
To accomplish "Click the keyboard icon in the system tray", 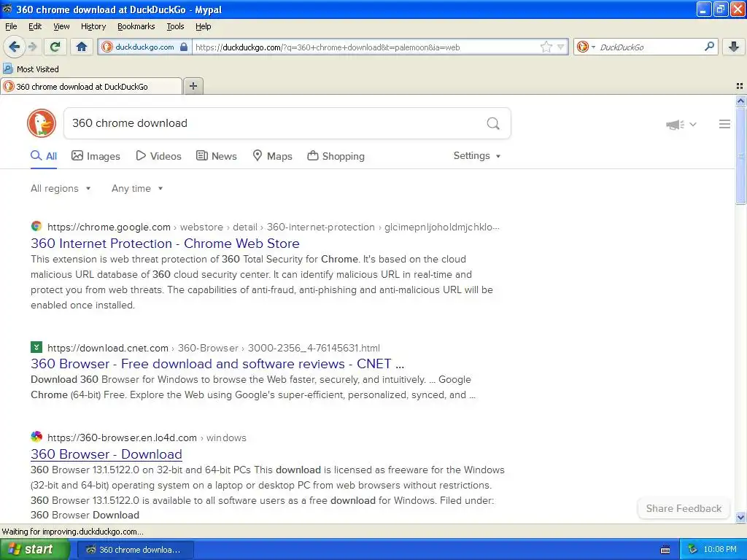I will pyautogui.click(x=665, y=550).
